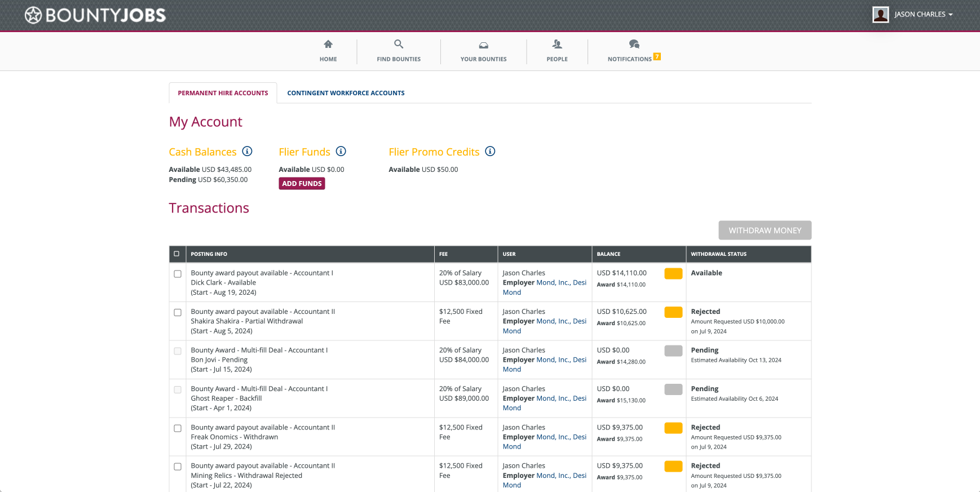This screenshot has height=492, width=980.
Task: Open Mond, Inc. employer link in Ghost Reaper row
Action: point(553,398)
